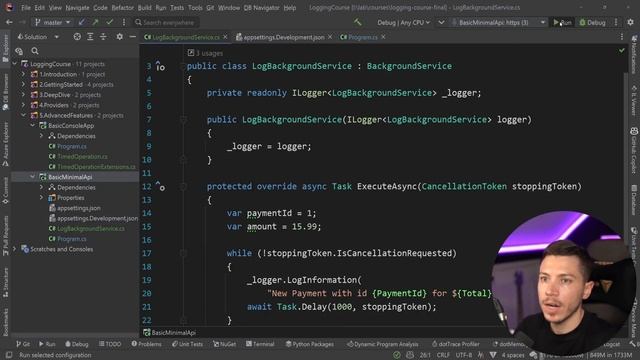Click the Expand All icon in Solution panel
Image resolution: width=640 pixels, height=360 pixels.
90,37
